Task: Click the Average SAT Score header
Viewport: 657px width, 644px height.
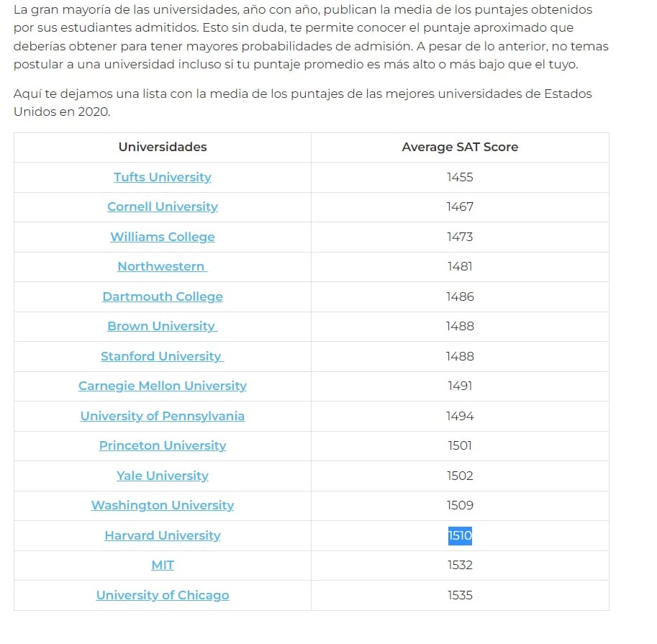Action: pyautogui.click(x=460, y=147)
